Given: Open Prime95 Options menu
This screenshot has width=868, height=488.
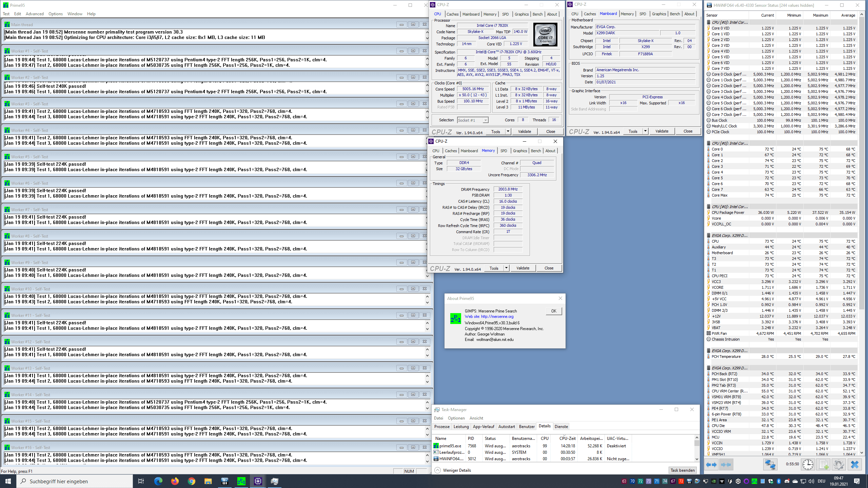Looking at the screenshot, I should pos(56,14).
